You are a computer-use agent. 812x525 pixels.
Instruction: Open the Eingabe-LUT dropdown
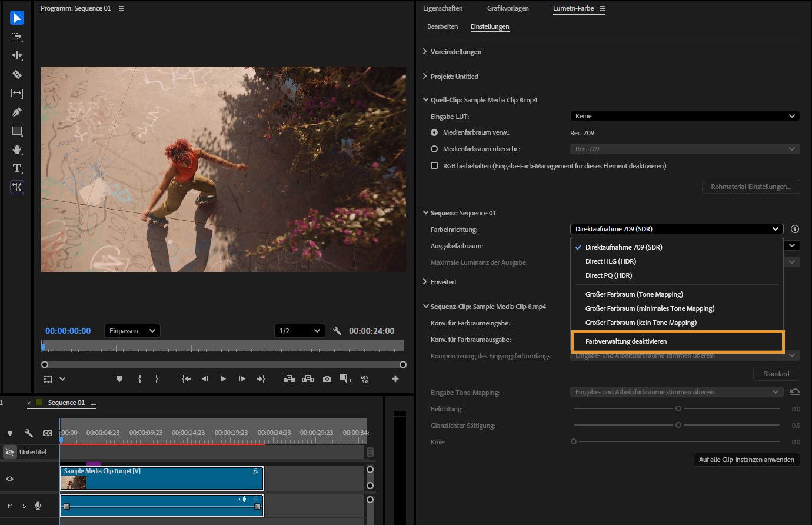[x=684, y=116]
